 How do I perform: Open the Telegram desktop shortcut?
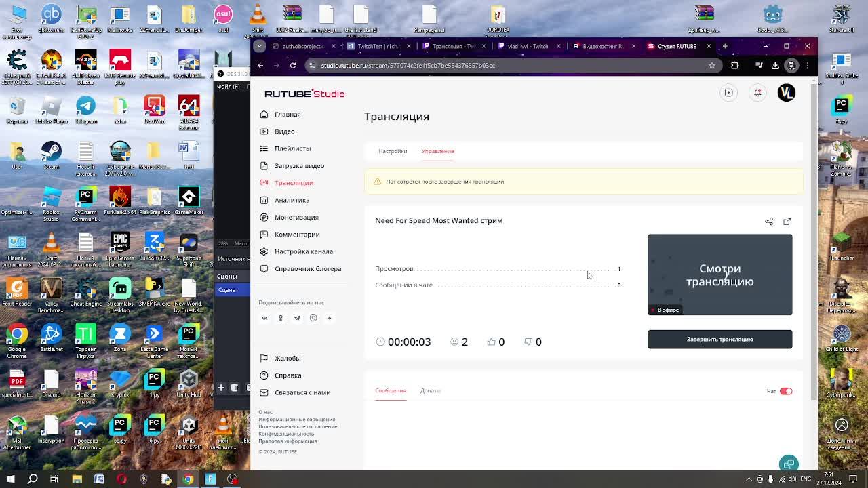pyautogui.click(x=85, y=109)
